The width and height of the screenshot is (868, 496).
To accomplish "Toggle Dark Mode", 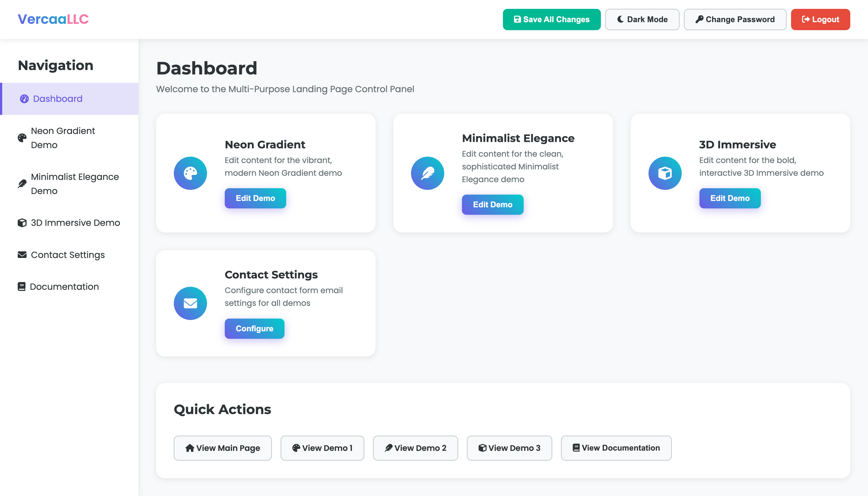I will [x=642, y=19].
